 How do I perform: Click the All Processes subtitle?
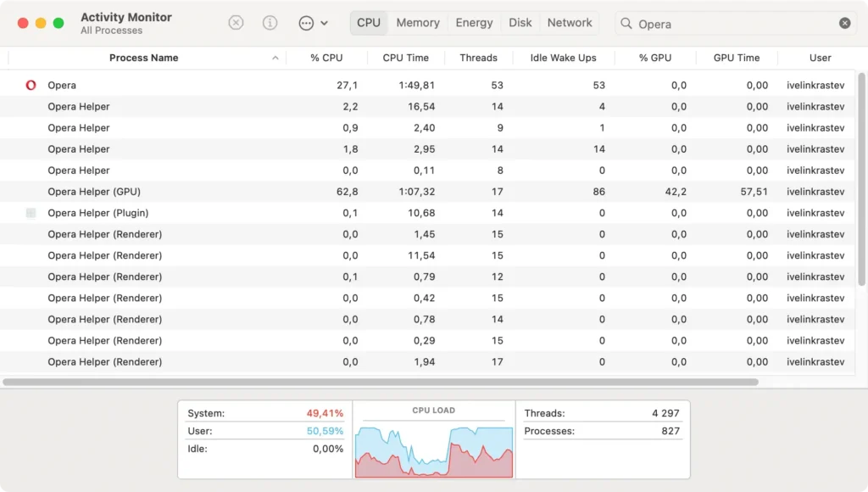tap(111, 31)
